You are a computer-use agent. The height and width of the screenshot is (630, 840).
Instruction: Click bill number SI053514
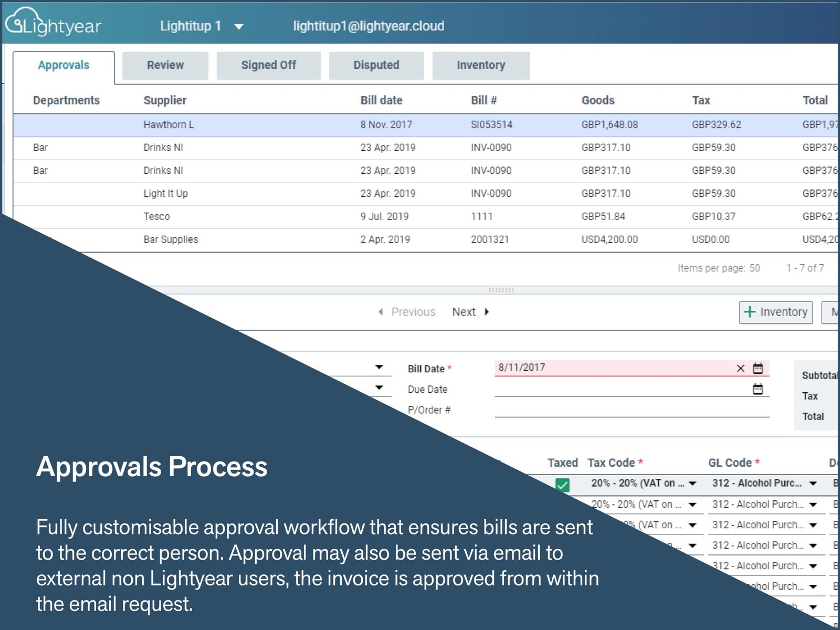(x=491, y=125)
